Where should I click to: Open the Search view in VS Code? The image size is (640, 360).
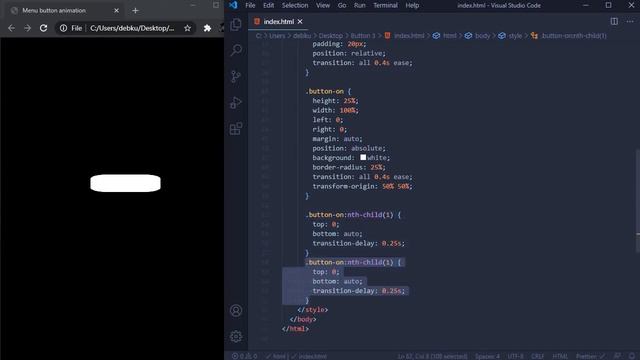pyautogui.click(x=236, y=50)
